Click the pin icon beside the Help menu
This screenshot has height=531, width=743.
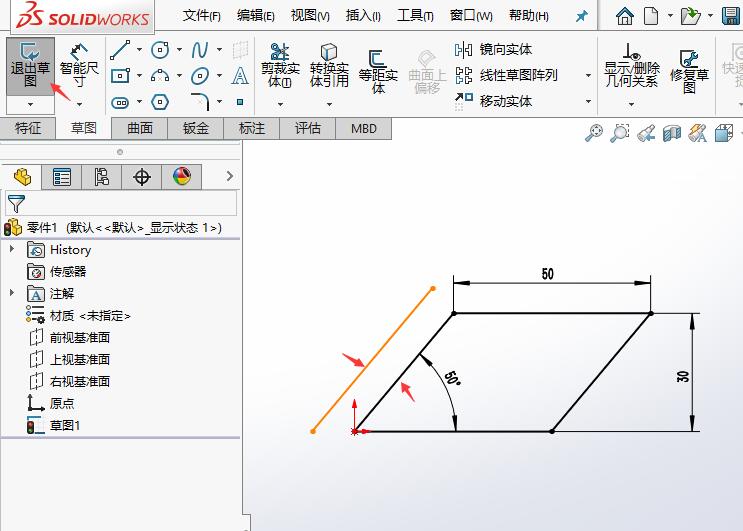tap(581, 16)
